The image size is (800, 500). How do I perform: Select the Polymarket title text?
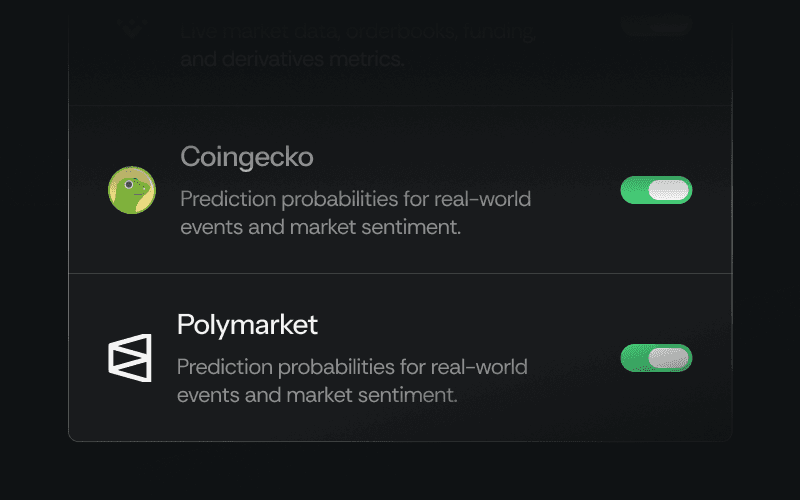[x=247, y=324]
